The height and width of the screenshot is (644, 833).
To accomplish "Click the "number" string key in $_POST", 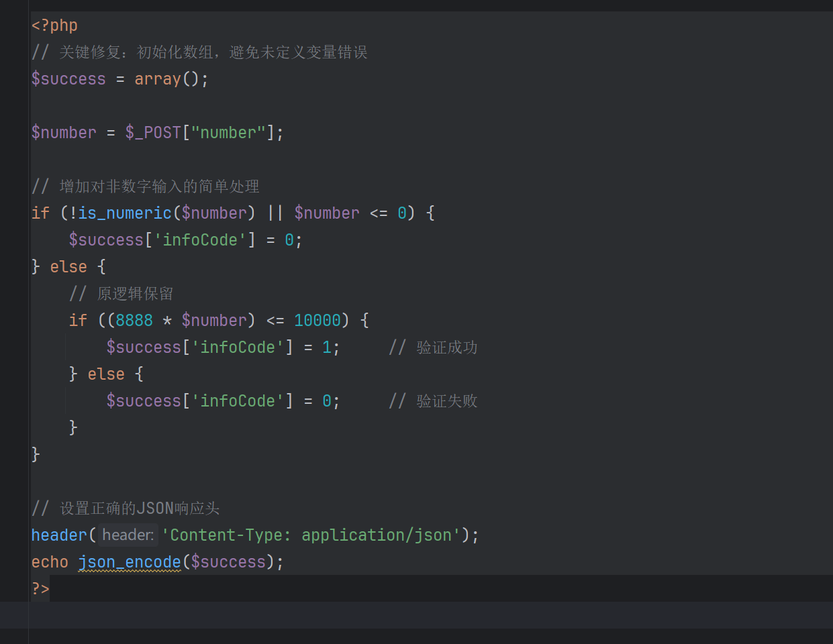I will click(228, 133).
